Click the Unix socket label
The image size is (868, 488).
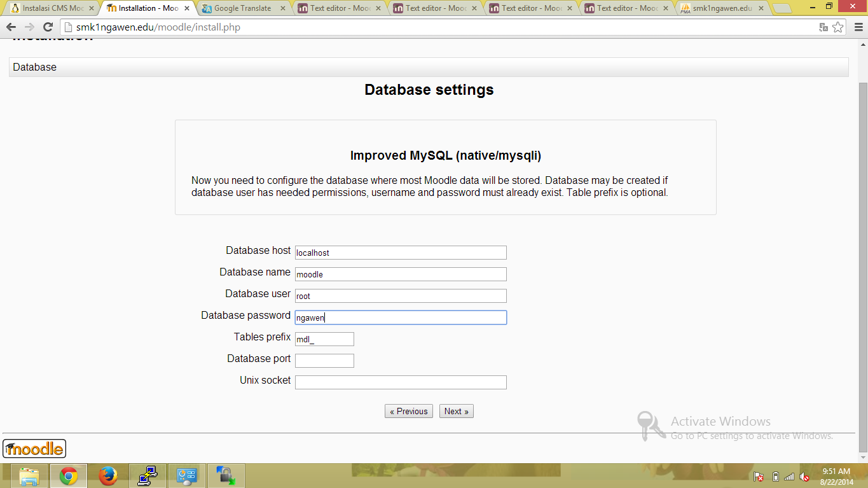pos(265,380)
